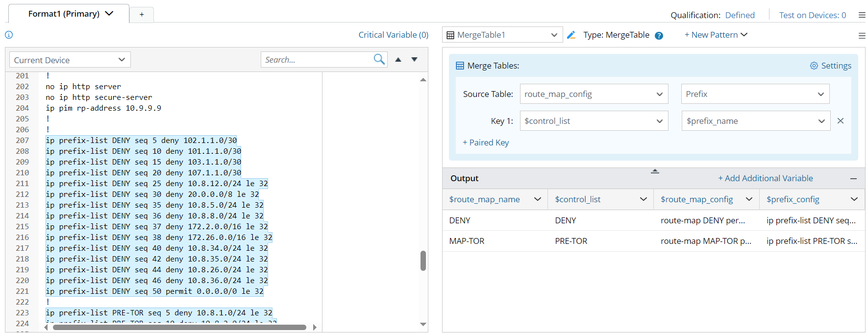Open the New Pattern menu
Image resolution: width=868 pixels, height=333 pixels.
[x=716, y=35]
